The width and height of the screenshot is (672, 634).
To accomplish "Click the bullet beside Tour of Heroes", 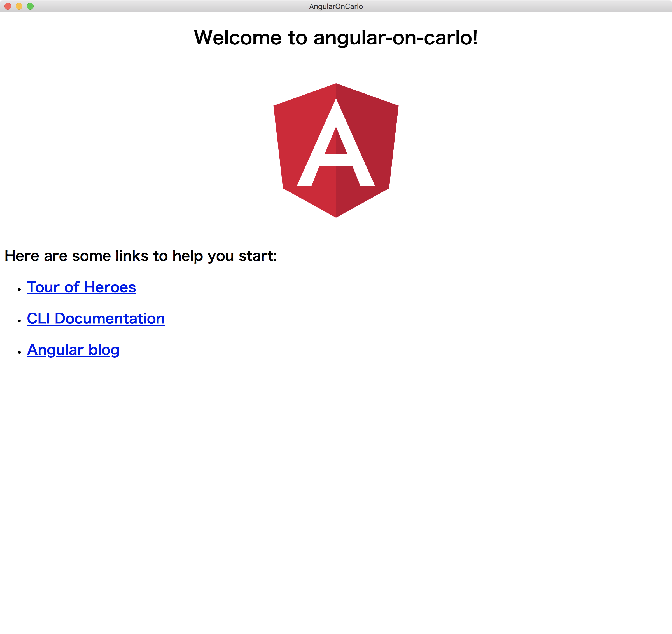I will (19, 289).
